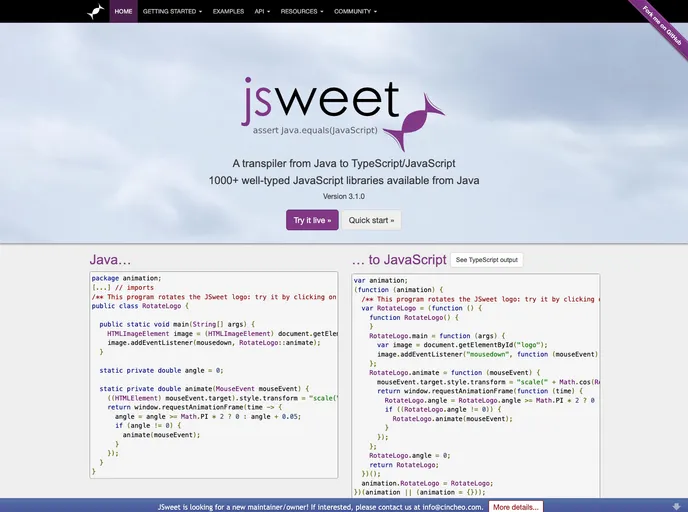Click the Quick start button
This screenshot has width=688, height=512.
[371, 220]
